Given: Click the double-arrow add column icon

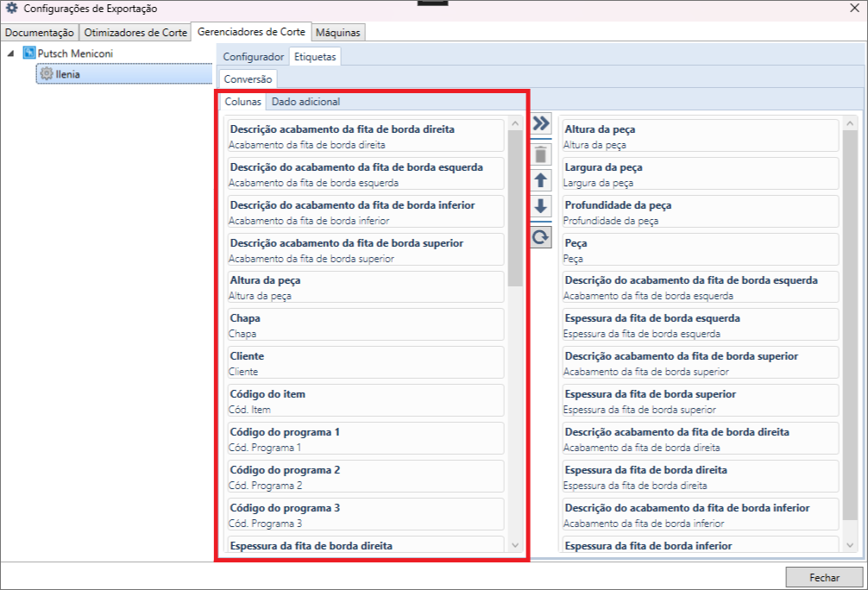Looking at the screenshot, I should (x=541, y=122).
